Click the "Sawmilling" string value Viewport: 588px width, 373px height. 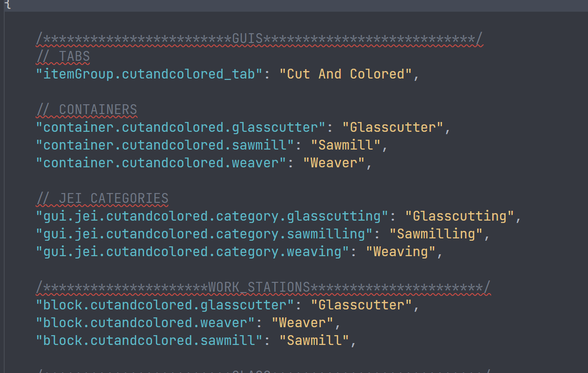pos(436,234)
